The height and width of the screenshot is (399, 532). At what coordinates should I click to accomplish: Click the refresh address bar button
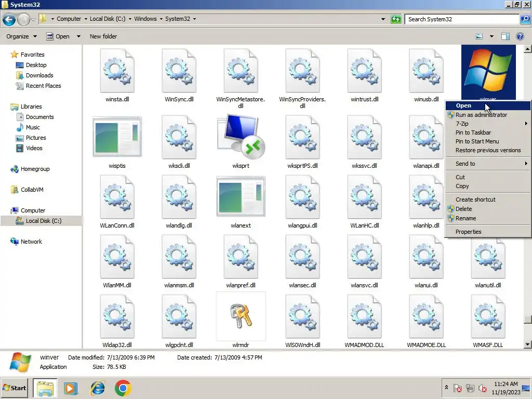pyautogui.click(x=396, y=19)
